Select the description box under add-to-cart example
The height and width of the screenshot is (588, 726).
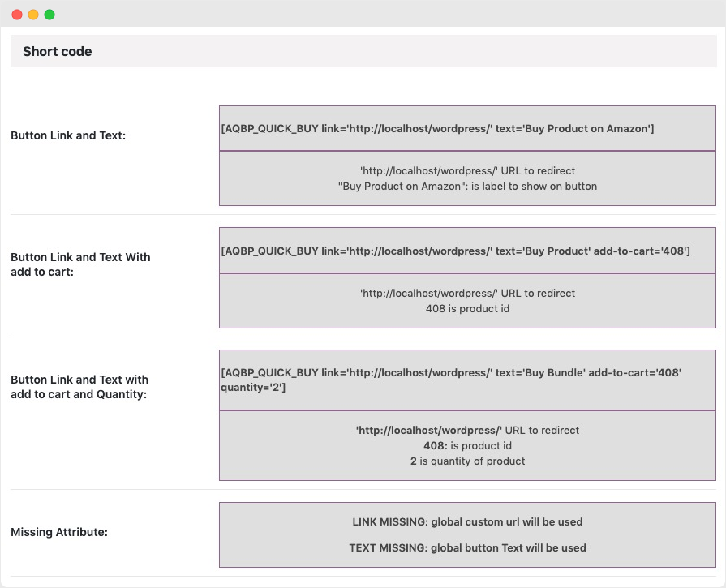466,300
